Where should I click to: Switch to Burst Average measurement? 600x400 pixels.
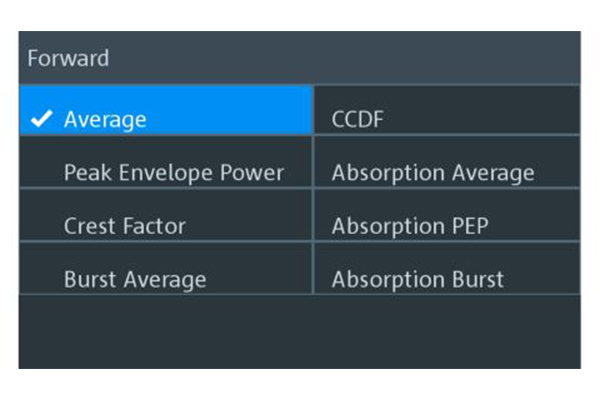(x=134, y=279)
